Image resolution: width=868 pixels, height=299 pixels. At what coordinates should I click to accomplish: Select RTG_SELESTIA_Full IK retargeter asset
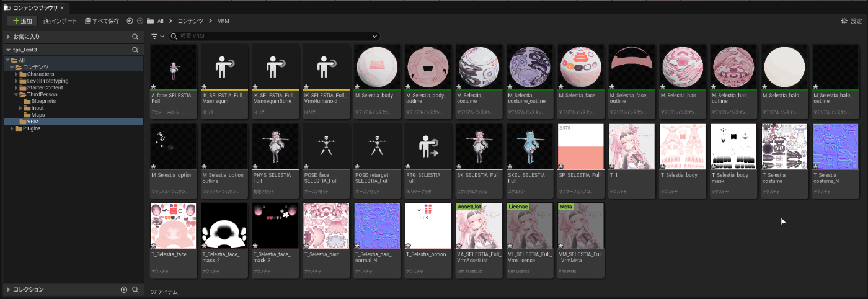428,161
